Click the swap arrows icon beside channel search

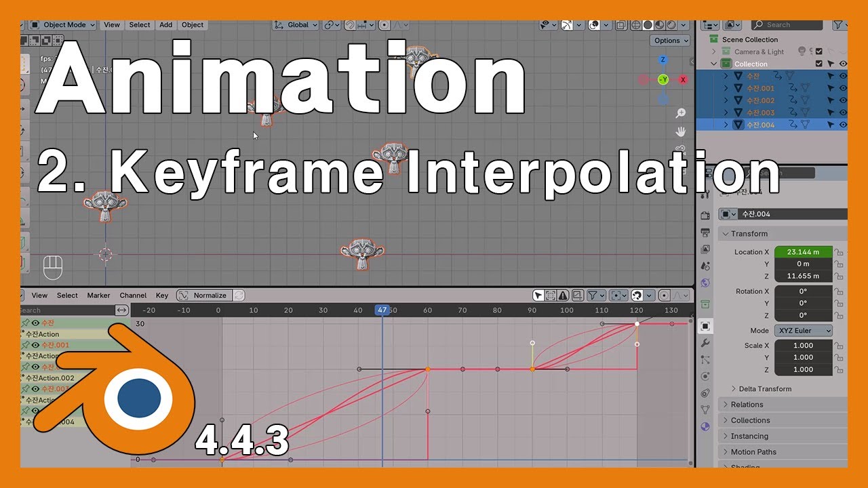click(x=121, y=310)
